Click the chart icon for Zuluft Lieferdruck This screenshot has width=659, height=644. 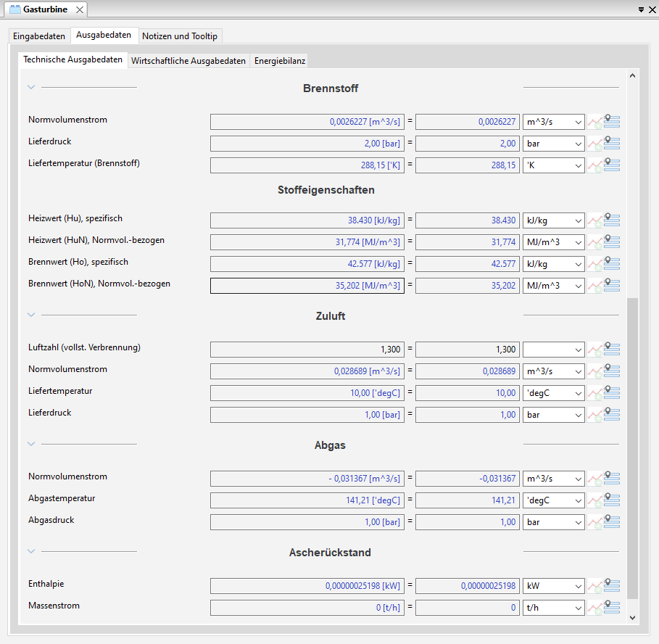pyautogui.click(x=594, y=416)
